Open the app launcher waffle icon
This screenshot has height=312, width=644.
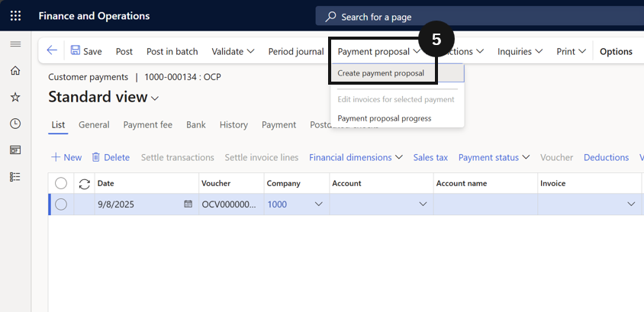(15, 16)
